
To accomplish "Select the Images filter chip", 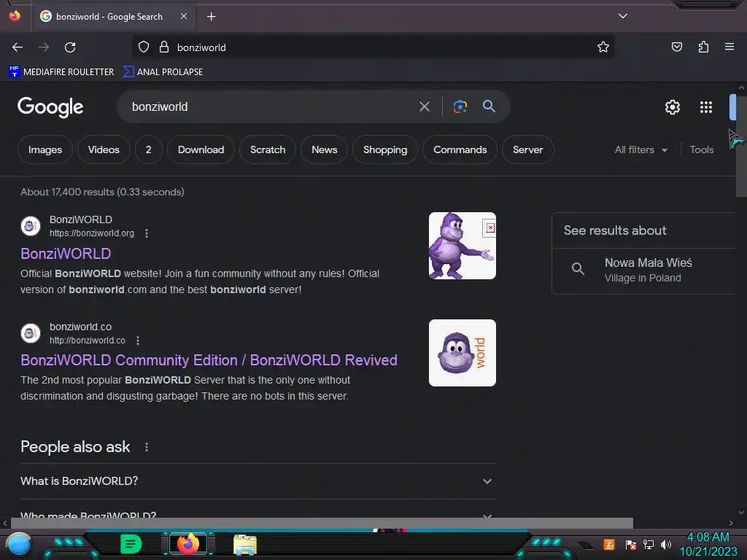I will click(45, 149).
